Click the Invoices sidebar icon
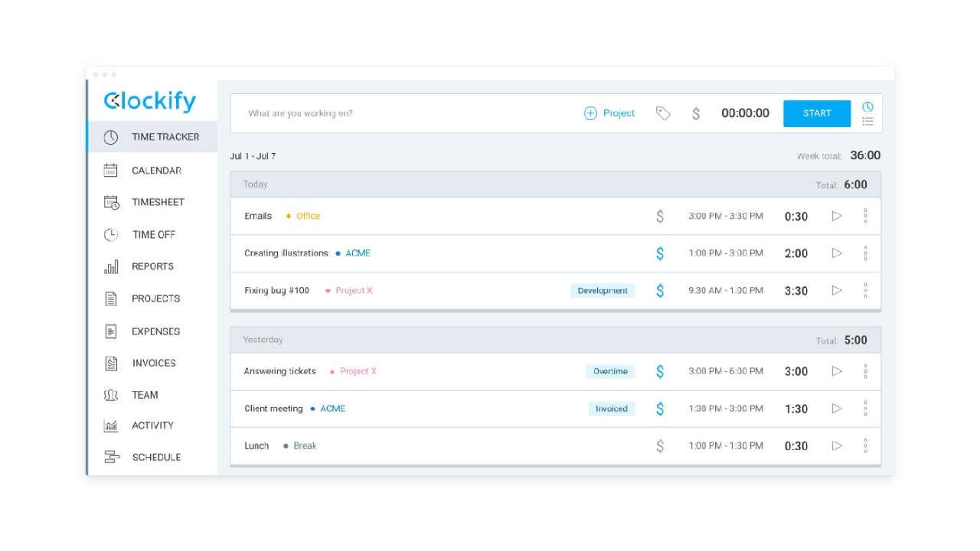The height and width of the screenshot is (551, 980). coord(111,364)
